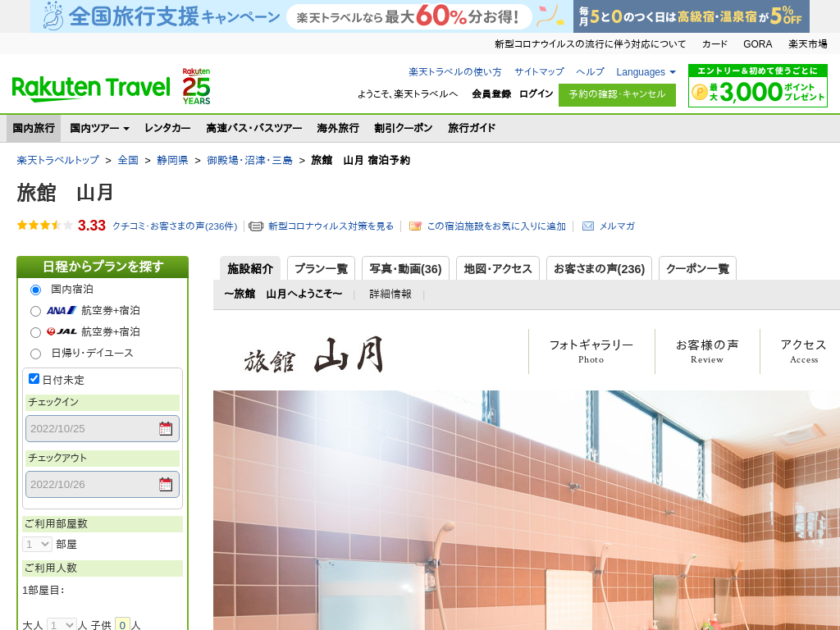Select ANA 航空券+宿泊 radio button
The height and width of the screenshot is (630, 840).
coord(36,311)
